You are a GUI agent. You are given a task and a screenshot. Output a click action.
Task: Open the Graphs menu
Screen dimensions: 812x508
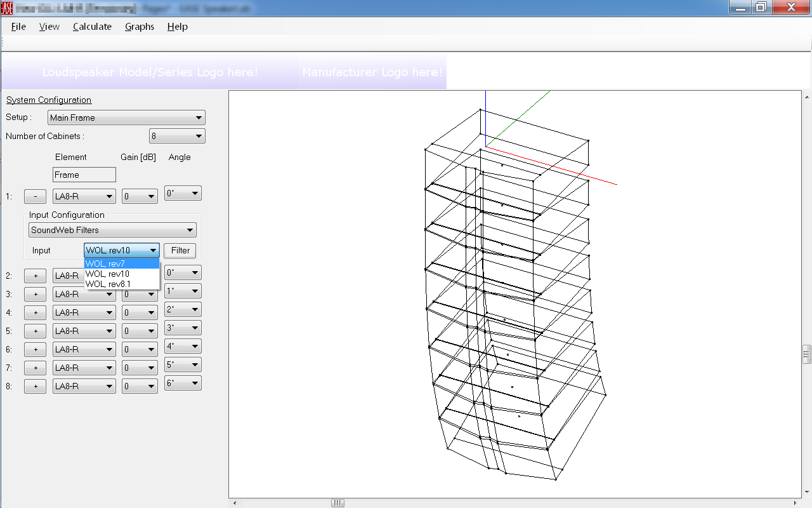[x=139, y=27]
